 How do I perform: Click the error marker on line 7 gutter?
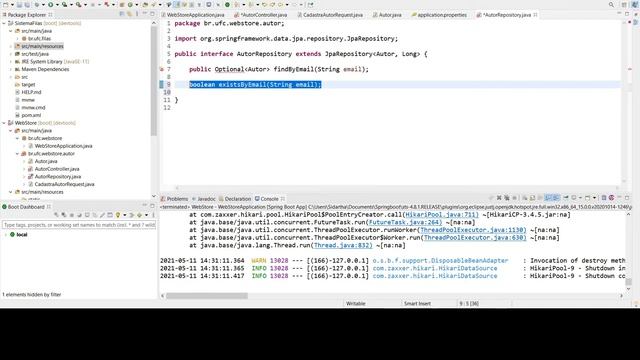[162, 69]
